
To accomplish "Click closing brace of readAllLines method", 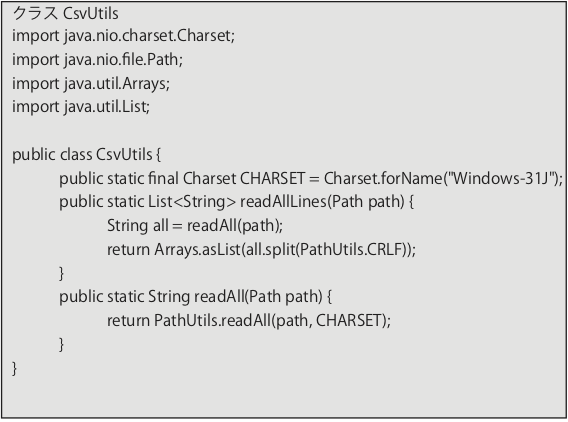I will (x=62, y=273).
